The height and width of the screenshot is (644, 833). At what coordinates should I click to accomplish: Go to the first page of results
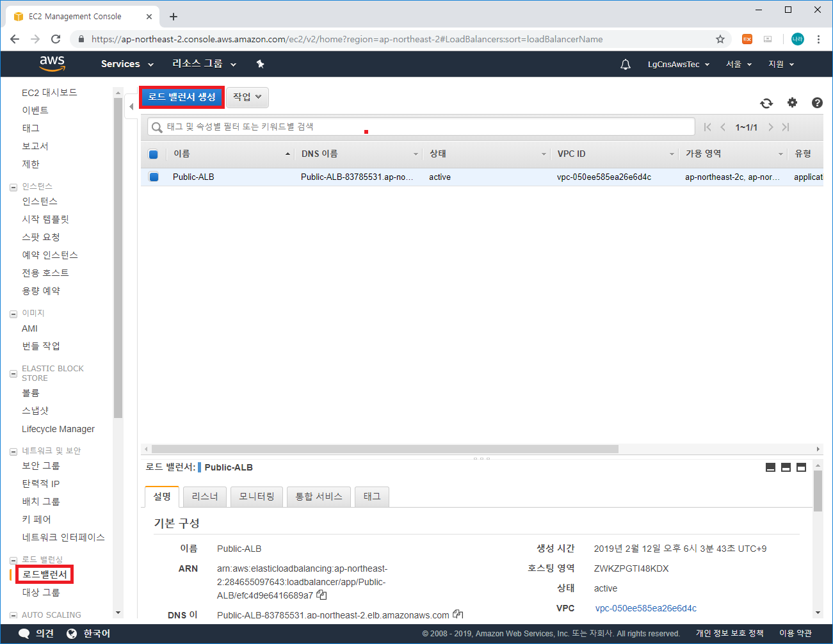[x=708, y=127]
